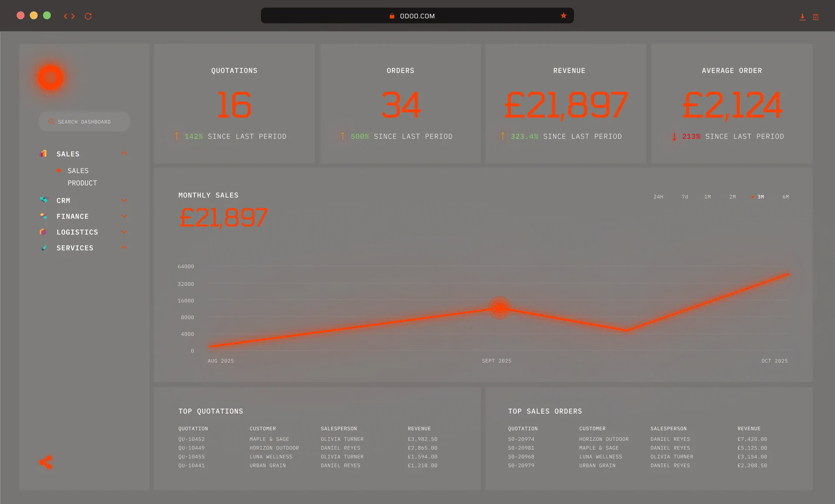Select the 6M time range
The height and width of the screenshot is (504, 835).
785,197
